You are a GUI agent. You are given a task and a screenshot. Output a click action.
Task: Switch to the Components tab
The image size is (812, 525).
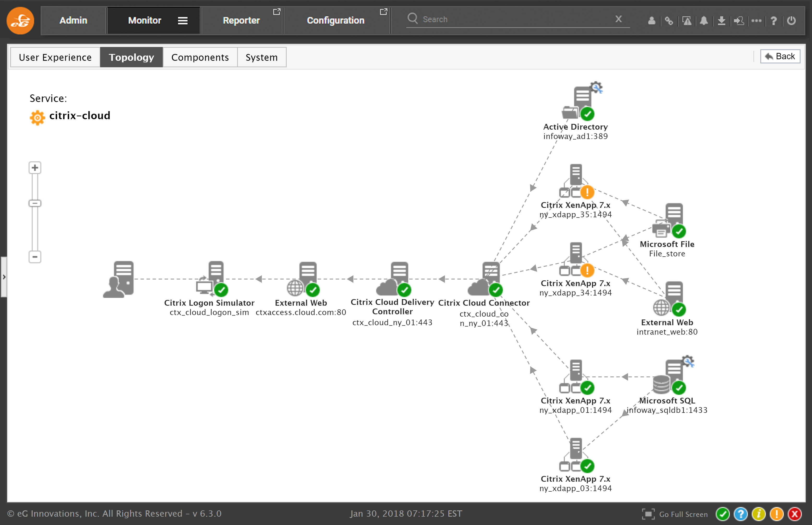point(200,57)
